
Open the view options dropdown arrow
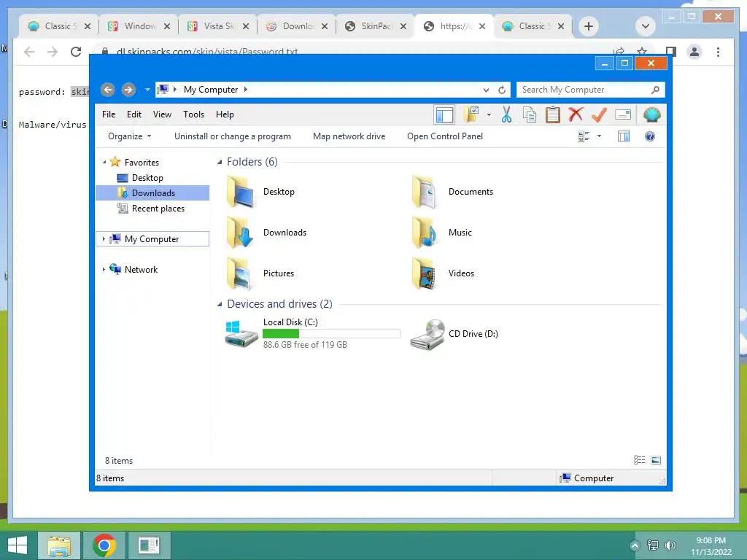(x=600, y=136)
